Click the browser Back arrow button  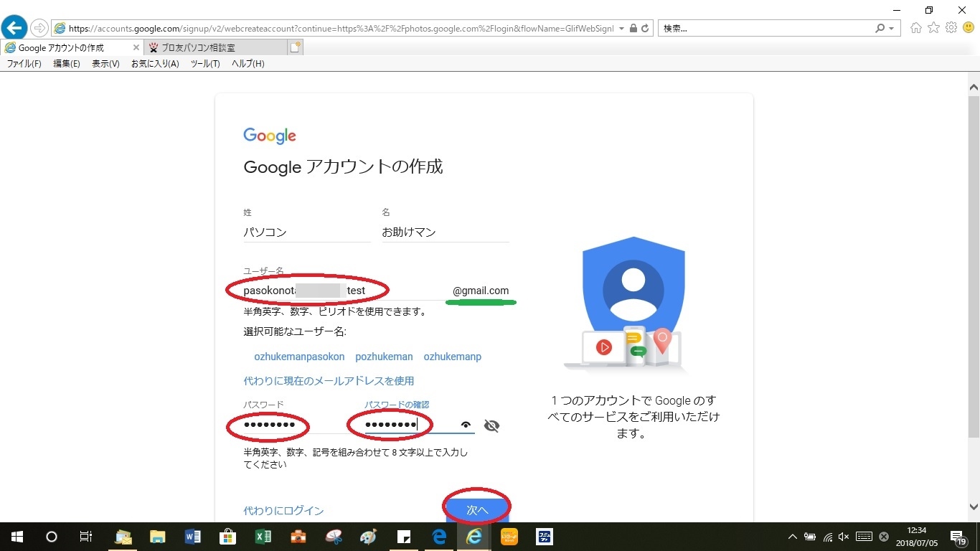click(14, 28)
